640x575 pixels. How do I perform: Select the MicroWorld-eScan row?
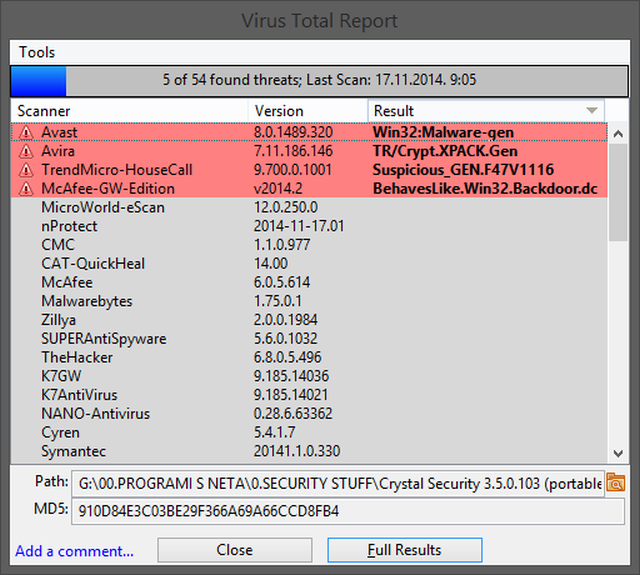point(309,208)
